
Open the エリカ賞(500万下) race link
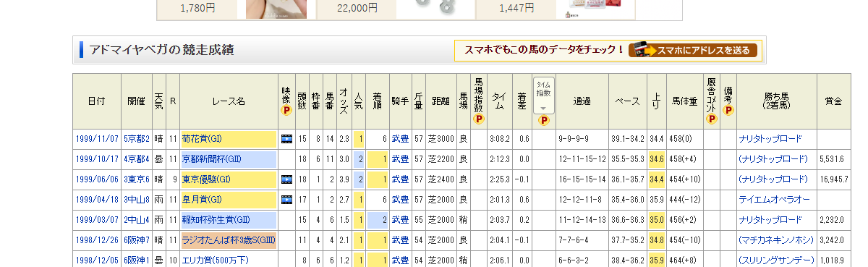tap(215, 260)
